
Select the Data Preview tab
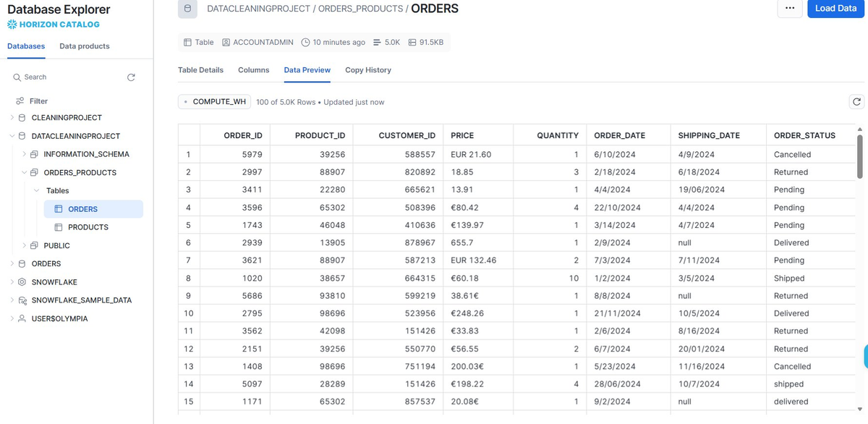tap(307, 70)
